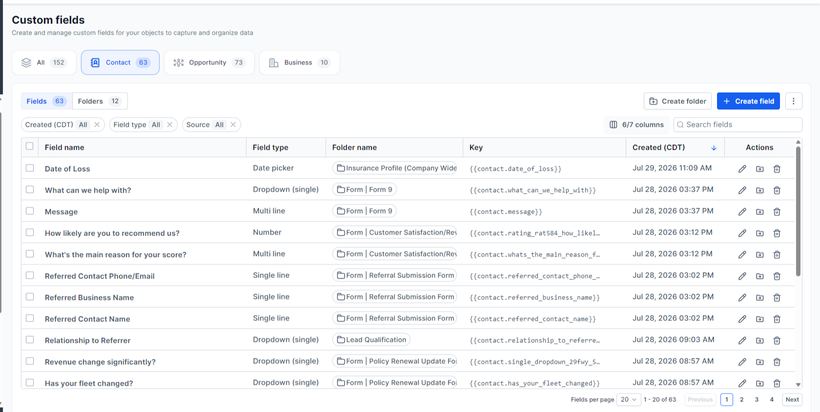The height and width of the screenshot is (412, 820).
Task: Click the vertical table scrollbar
Action: click(x=798, y=211)
